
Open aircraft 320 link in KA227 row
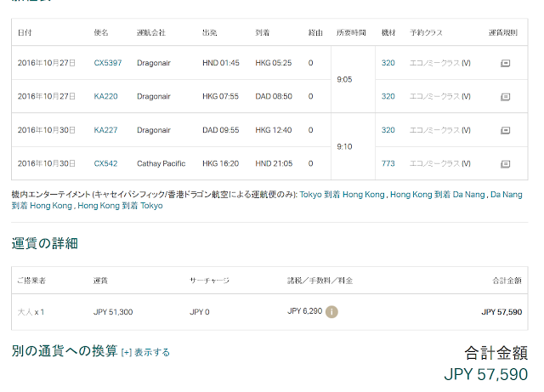[388, 130]
